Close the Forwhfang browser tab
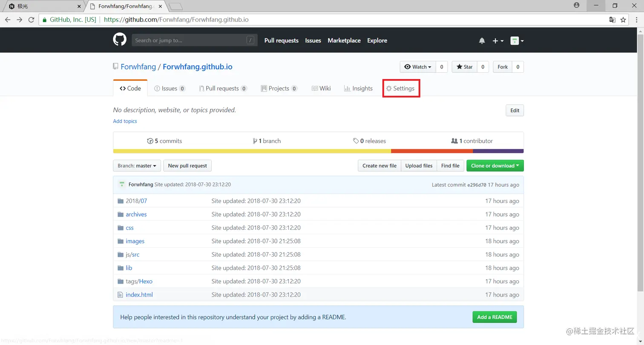The width and height of the screenshot is (644, 345). tap(160, 6)
